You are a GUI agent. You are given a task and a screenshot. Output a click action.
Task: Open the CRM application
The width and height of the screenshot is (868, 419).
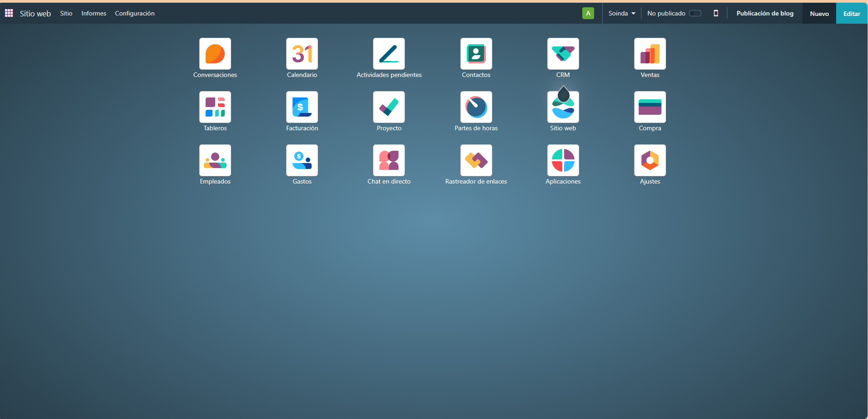click(x=563, y=54)
